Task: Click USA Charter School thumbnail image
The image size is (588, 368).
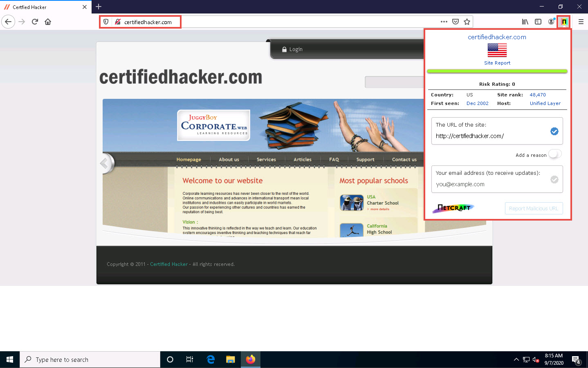Action: pos(352,203)
